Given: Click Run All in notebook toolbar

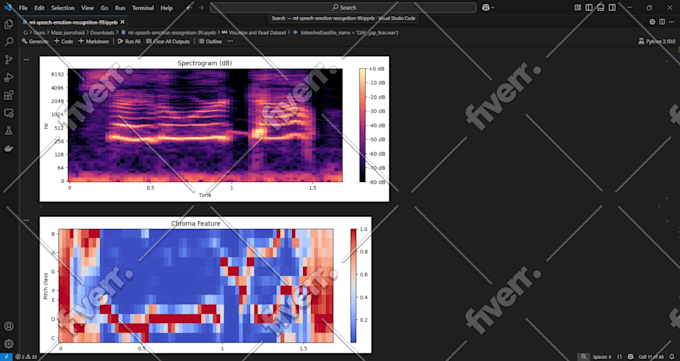Looking at the screenshot, I should pyautogui.click(x=129, y=41).
